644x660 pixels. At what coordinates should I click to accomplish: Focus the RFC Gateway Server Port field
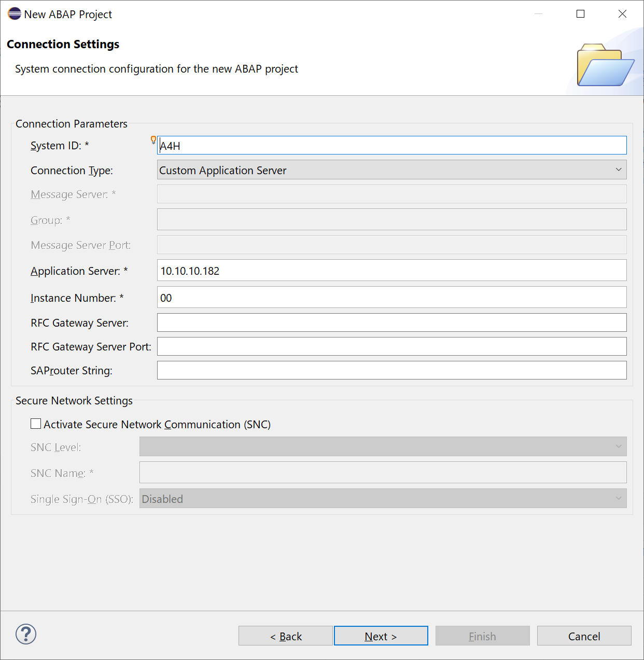[x=391, y=346]
